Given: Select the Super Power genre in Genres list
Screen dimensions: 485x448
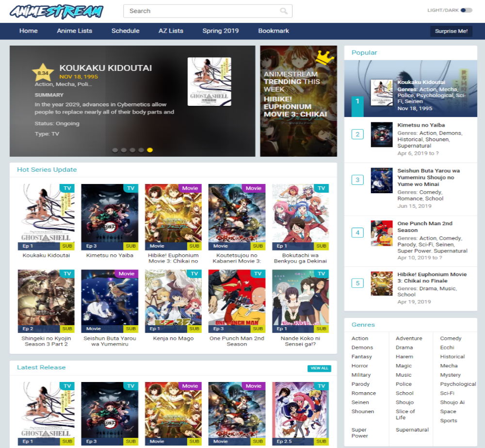Looking at the screenshot, I should [x=360, y=432].
